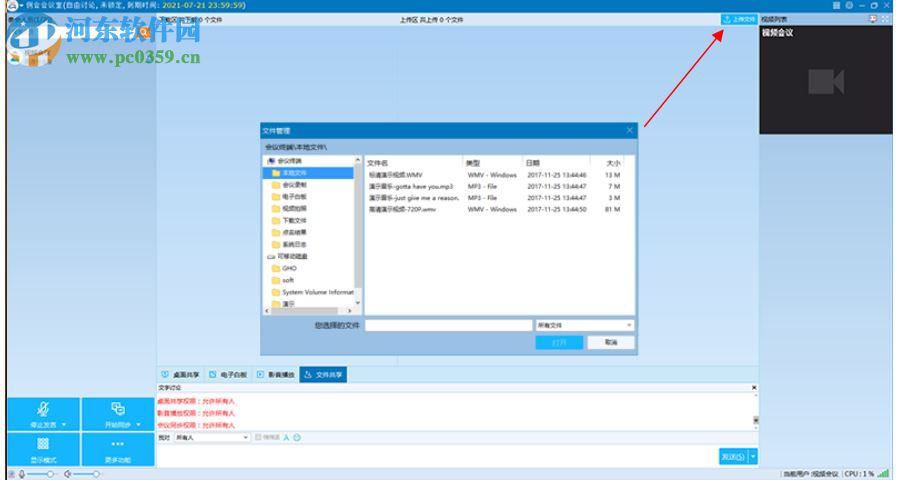Click the upload file button (上传文件)
Screen dimensions: 903x489
point(739,20)
